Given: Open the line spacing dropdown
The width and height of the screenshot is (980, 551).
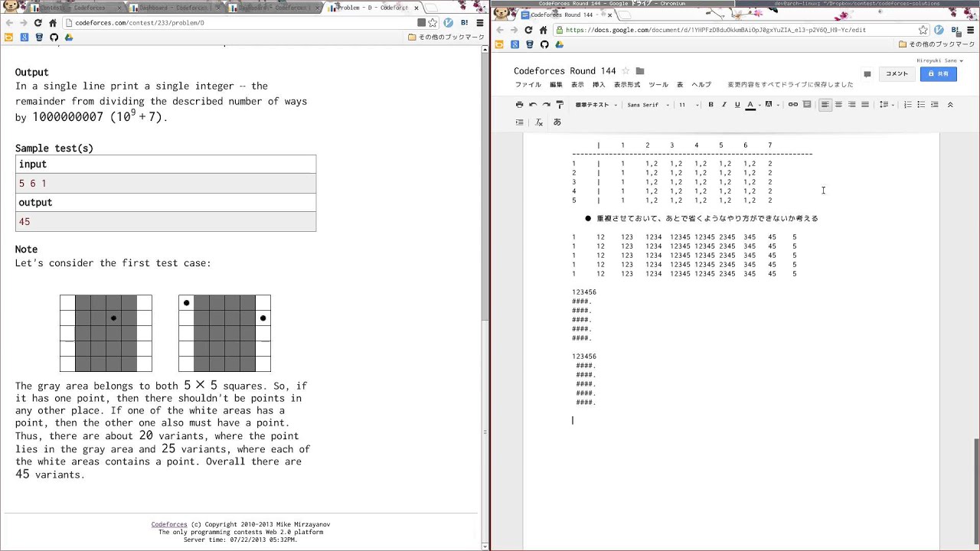Looking at the screenshot, I should 885,105.
